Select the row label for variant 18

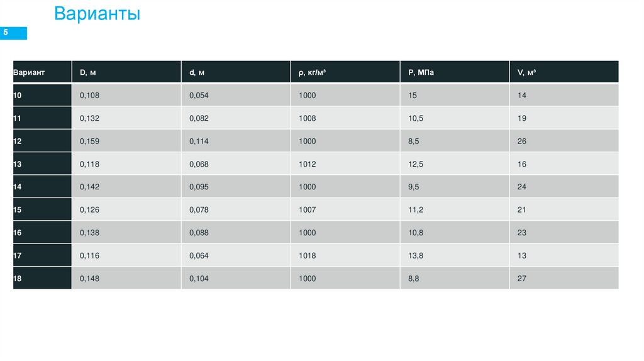click(18, 278)
